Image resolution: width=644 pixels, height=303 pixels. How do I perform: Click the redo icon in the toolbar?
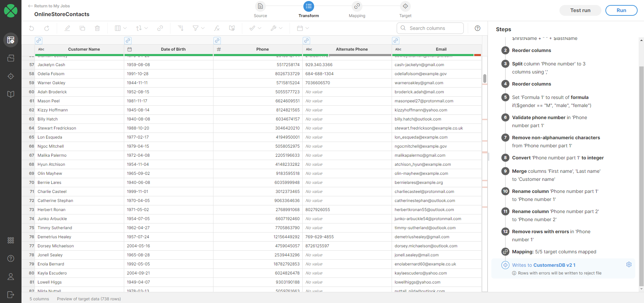[47, 28]
